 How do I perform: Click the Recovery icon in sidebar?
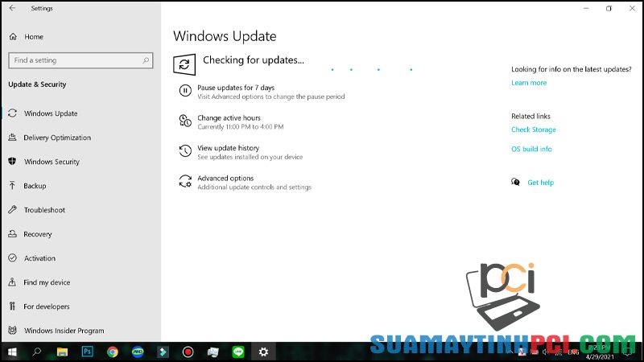[13, 233]
